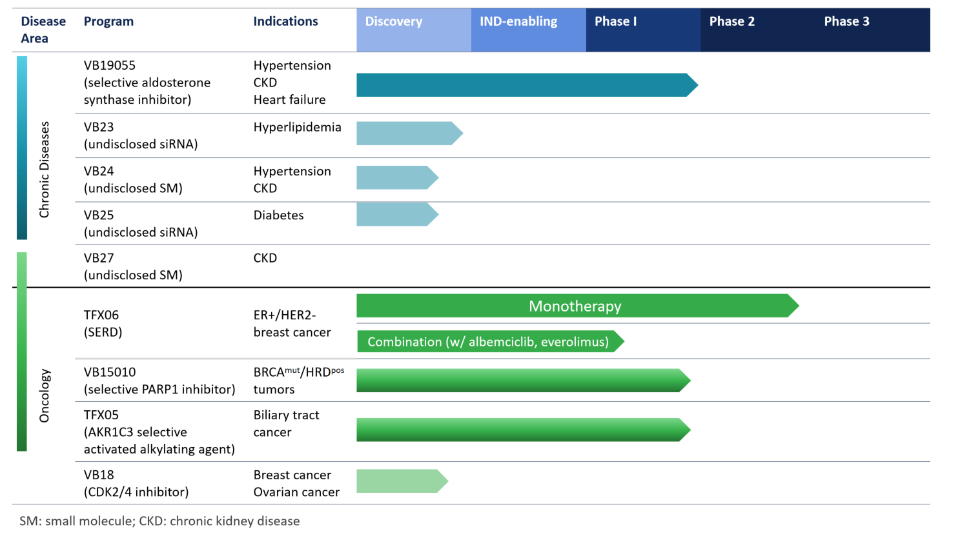980x538 pixels.
Task: Click the Combination albemciclib, everolimus bar
Action: [x=489, y=341]
